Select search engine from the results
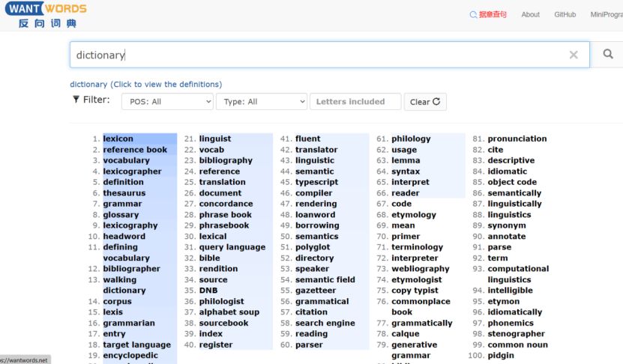The height and width of the screenshot is (364, 623). pos(325,324)
